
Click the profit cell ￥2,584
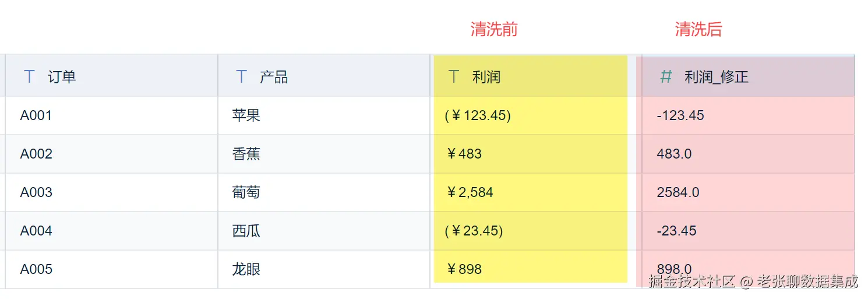click(x=470, y=192)
